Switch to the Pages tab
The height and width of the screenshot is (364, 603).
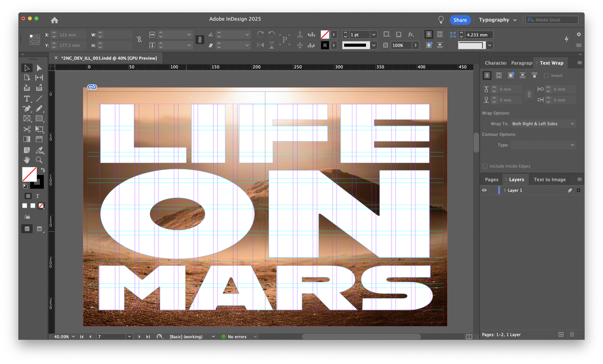click(492, 179)
